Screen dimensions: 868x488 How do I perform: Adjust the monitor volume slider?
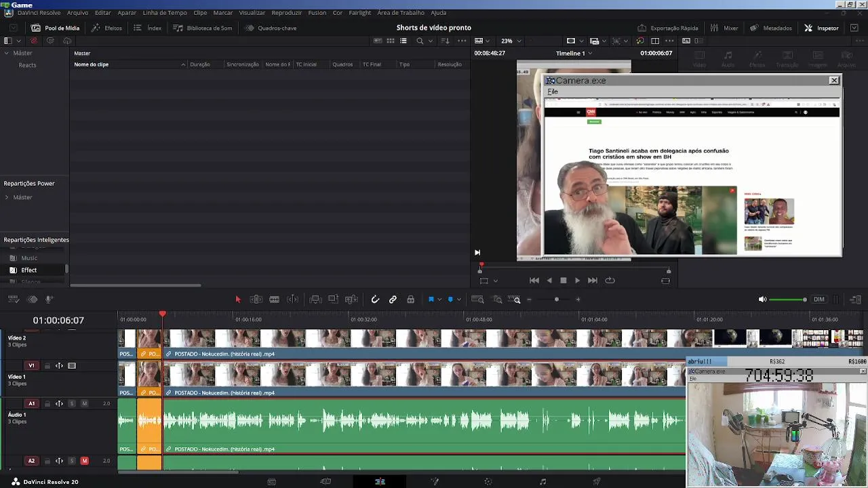pos(788,300)
